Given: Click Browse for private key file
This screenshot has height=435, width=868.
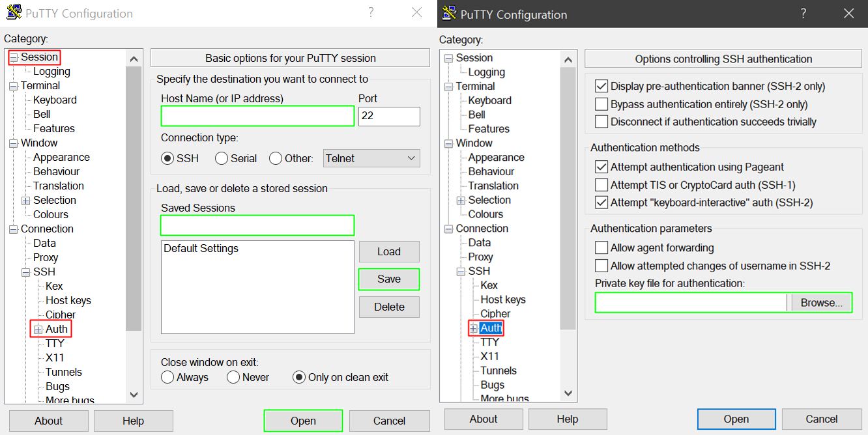Looking at the screenshot, I should [x=821, y=303].
